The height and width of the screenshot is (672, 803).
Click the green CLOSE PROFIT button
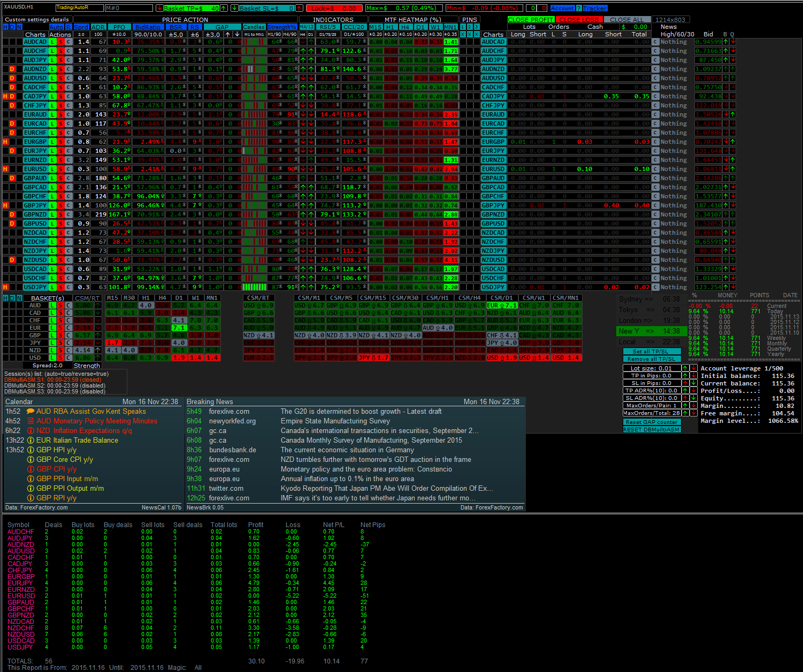pos(531,20)
